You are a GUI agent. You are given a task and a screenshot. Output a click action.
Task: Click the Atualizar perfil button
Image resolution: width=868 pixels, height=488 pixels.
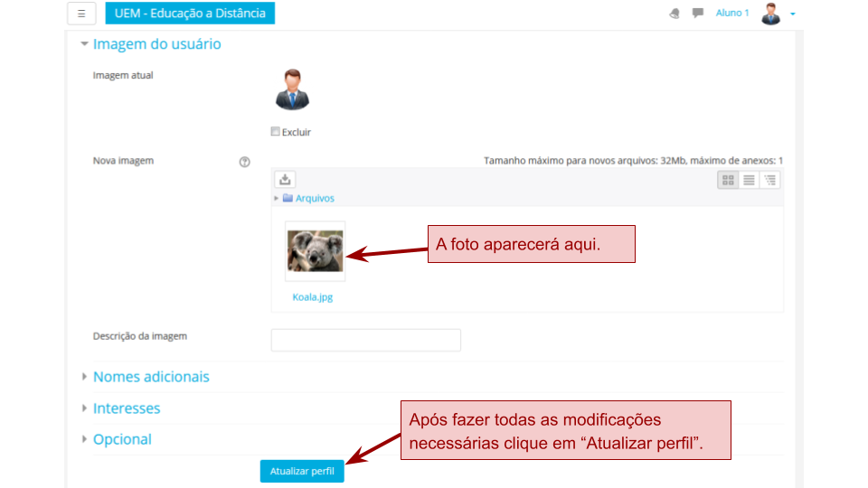click(302, 472)
